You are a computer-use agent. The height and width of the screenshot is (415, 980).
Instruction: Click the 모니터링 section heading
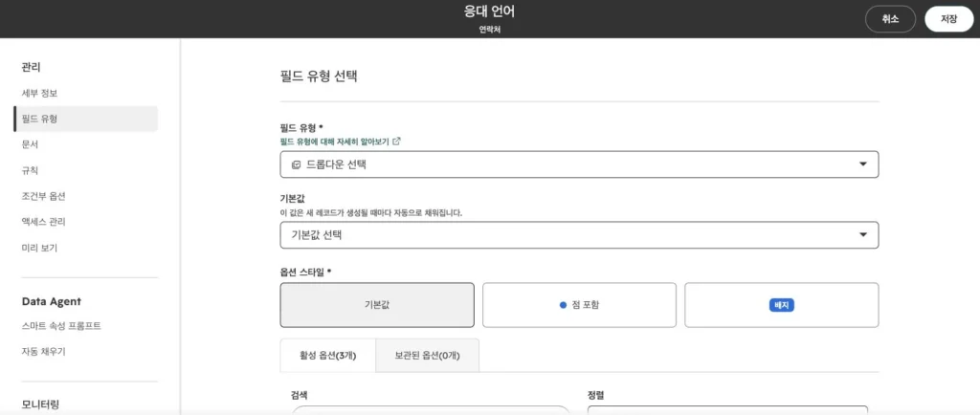[x=40, y=404]
